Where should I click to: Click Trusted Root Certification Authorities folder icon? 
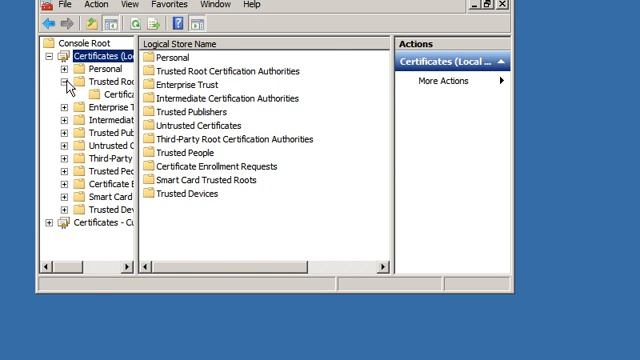(x=149, y=70)
